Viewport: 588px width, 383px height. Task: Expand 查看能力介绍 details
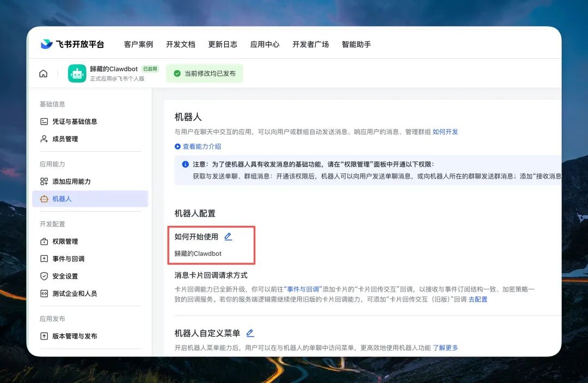pyautogui.click(x=201, y=146)
